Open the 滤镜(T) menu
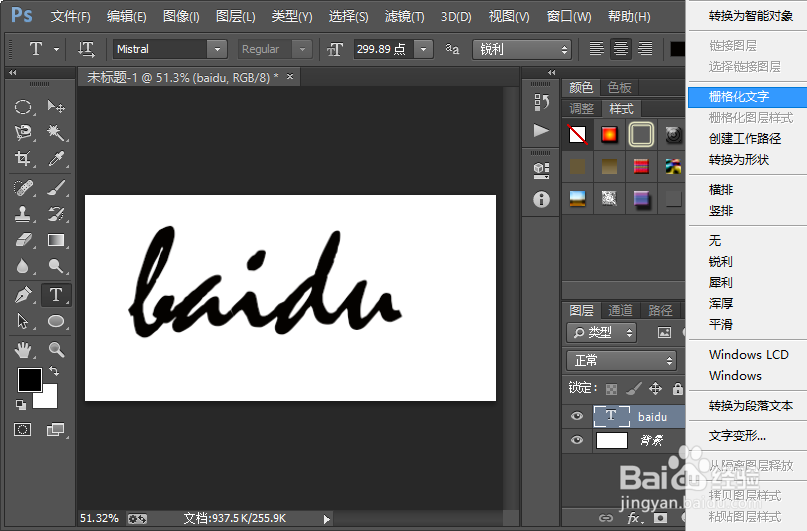This screenshot has height=531, width=807. (405, 16)
